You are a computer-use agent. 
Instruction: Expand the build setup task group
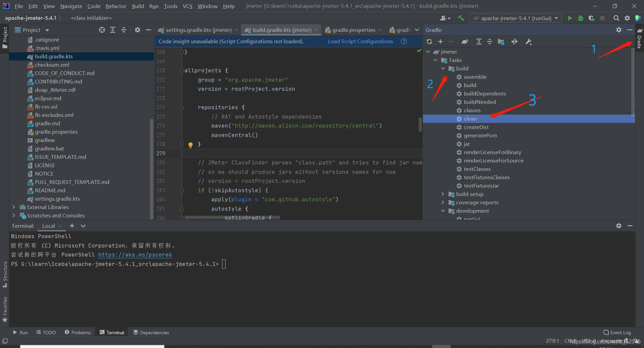coord(443,194)
